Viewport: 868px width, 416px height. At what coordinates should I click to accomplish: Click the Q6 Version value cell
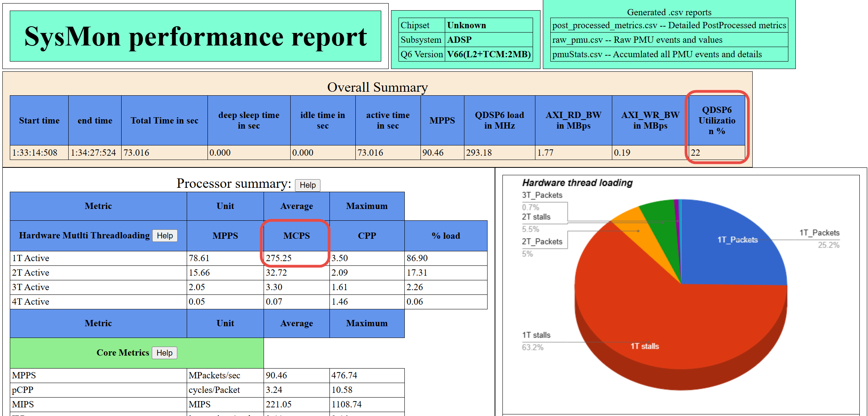(489, 54)
